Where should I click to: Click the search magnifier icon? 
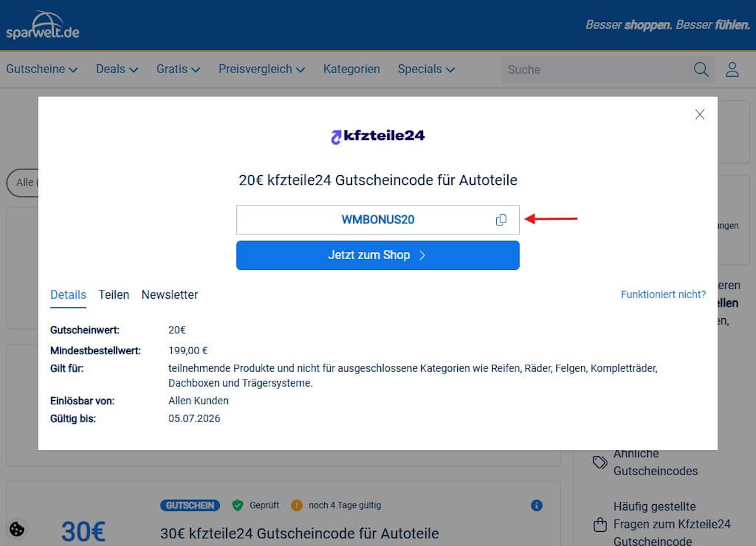[701, 69]
